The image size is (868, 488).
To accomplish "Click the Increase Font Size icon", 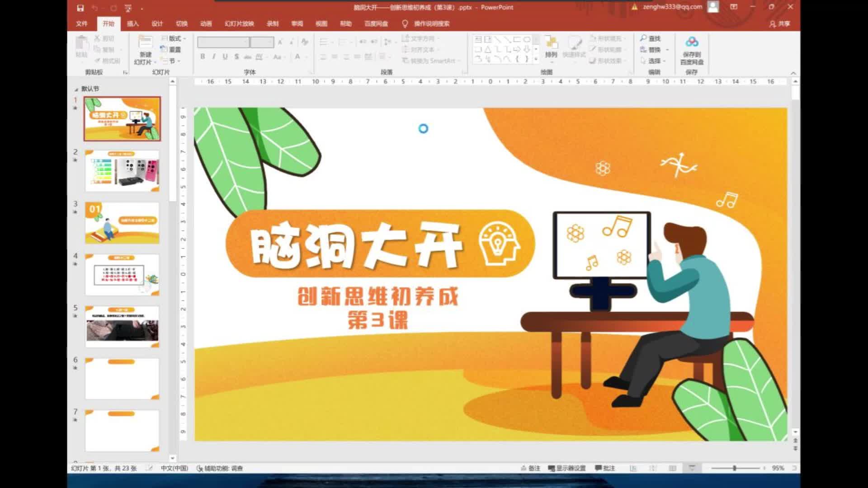I will [280, 42].
